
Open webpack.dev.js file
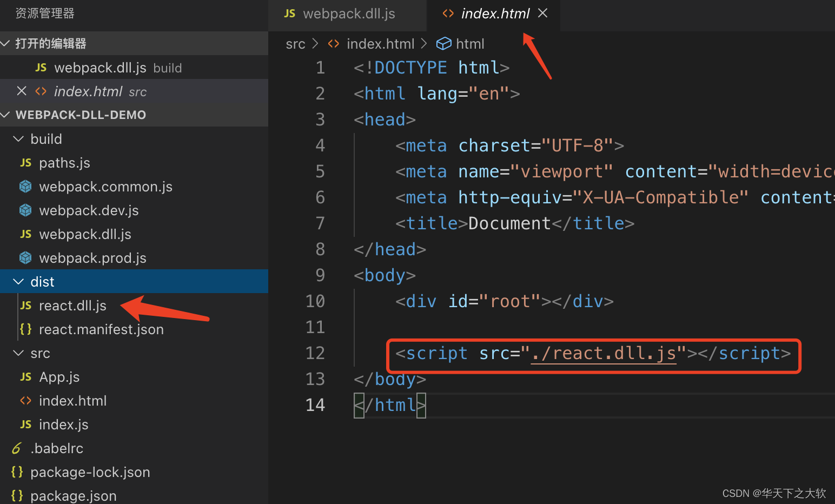(134, 210)
